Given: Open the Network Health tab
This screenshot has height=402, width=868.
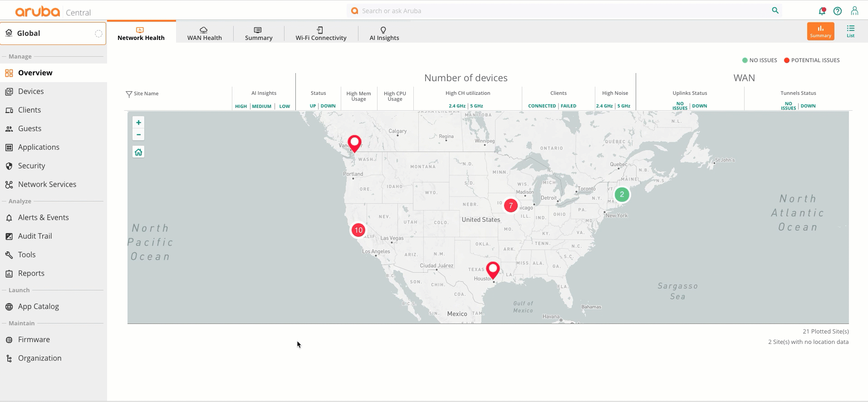Looking at the screenshot, I should coord(141,33).
